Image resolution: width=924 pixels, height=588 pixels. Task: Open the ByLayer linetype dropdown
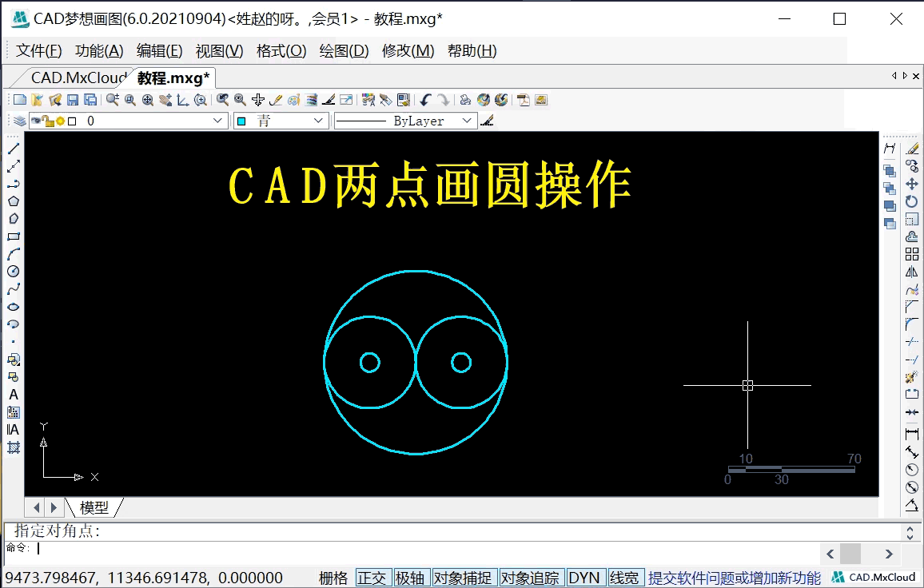467,121
